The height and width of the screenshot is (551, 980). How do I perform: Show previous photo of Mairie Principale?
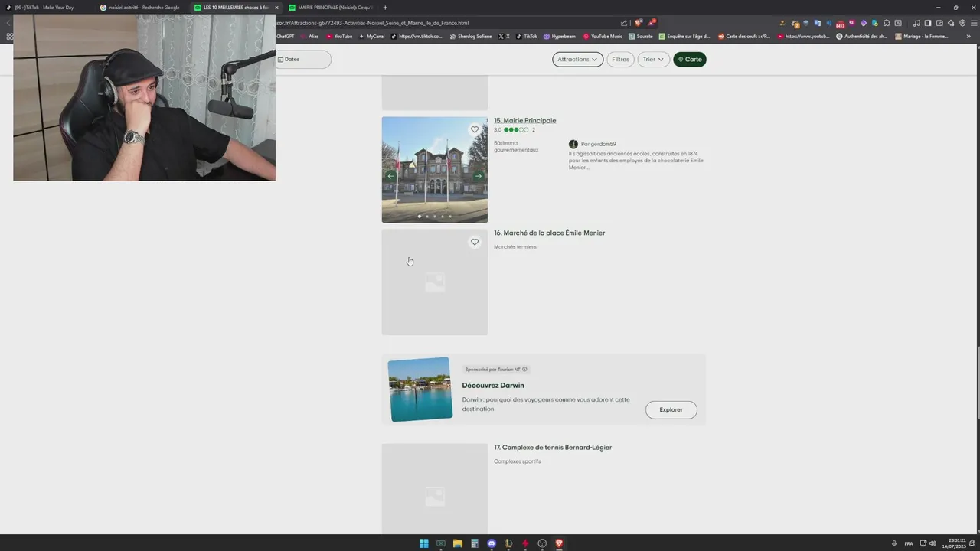[x=390, y=176]
